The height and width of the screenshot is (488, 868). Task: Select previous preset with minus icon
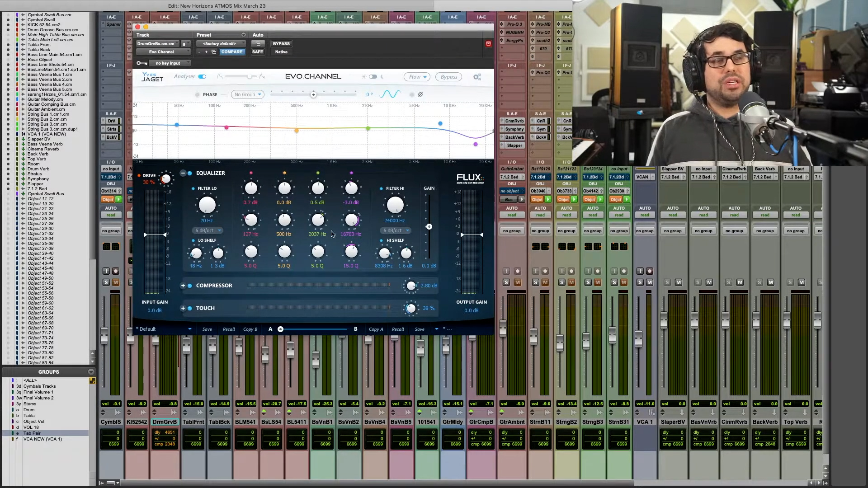[x=199, y=52]
